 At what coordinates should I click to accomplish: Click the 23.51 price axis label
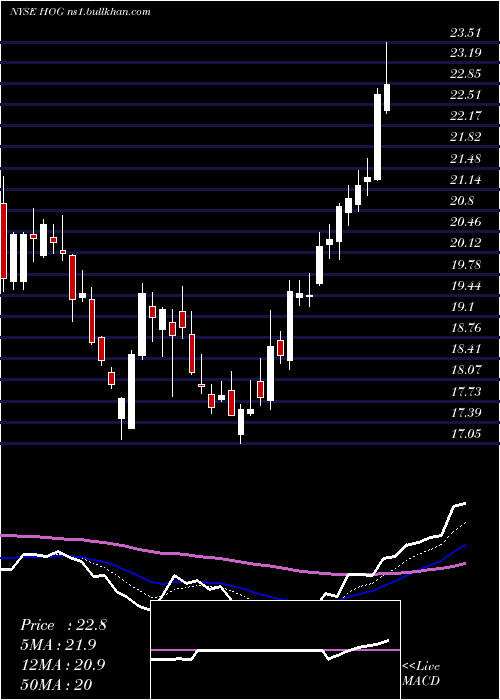click(x=466, y=32)
